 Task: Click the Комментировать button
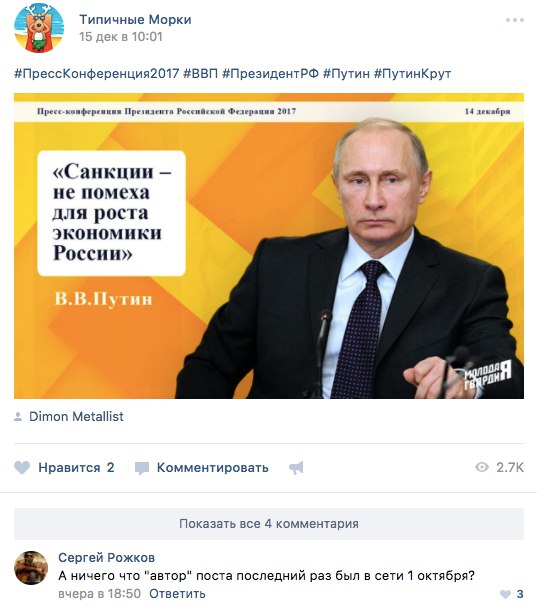(x=212, y=468)
